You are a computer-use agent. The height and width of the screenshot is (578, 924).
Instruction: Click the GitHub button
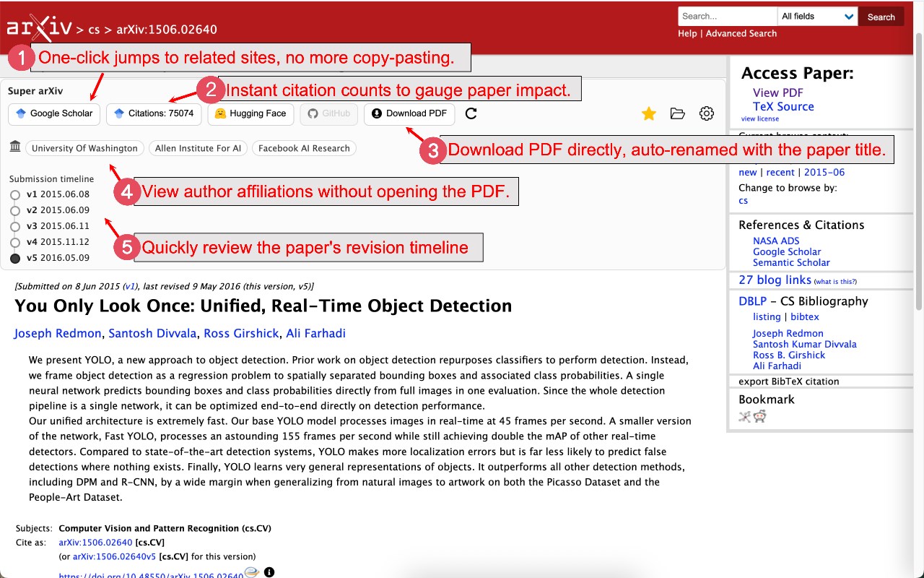coord(328,113)
